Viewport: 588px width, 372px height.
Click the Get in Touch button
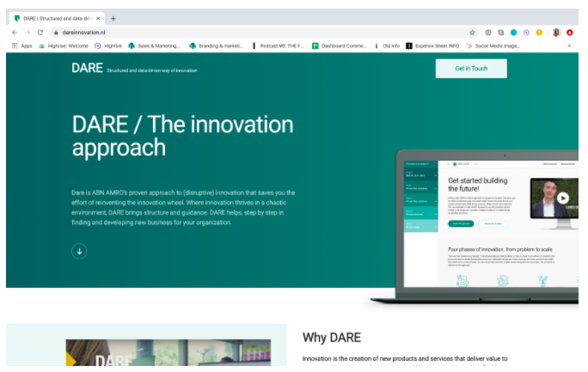tap(471, 69)
